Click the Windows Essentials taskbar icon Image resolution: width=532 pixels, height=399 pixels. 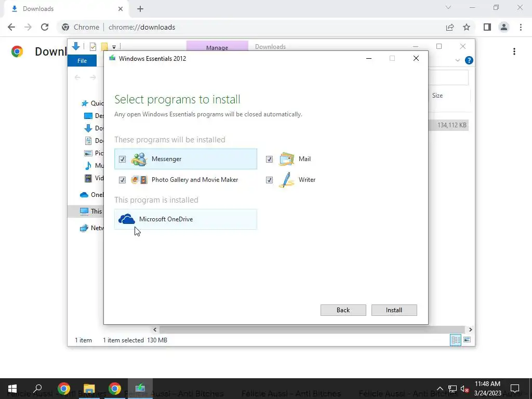click(x=140, y=389)
